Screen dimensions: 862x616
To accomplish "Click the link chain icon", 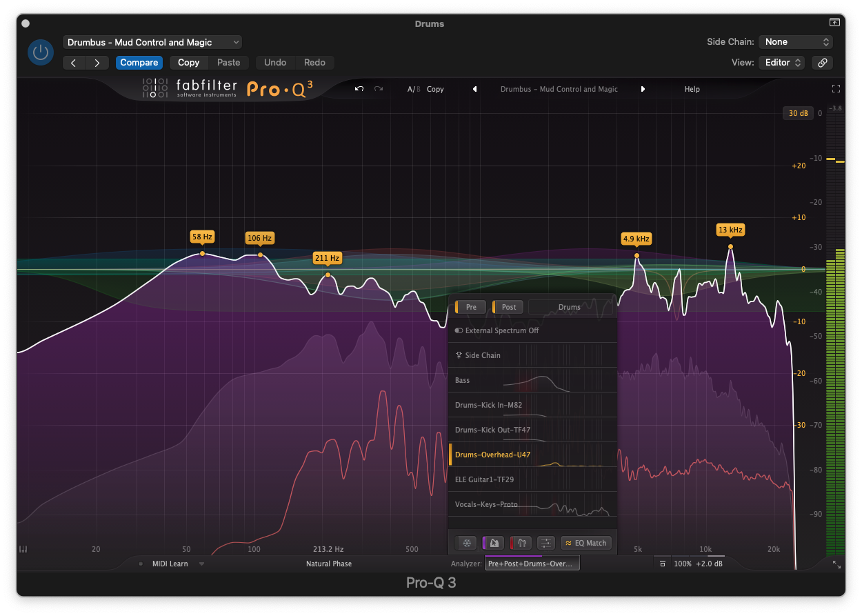I will (822, 63).
